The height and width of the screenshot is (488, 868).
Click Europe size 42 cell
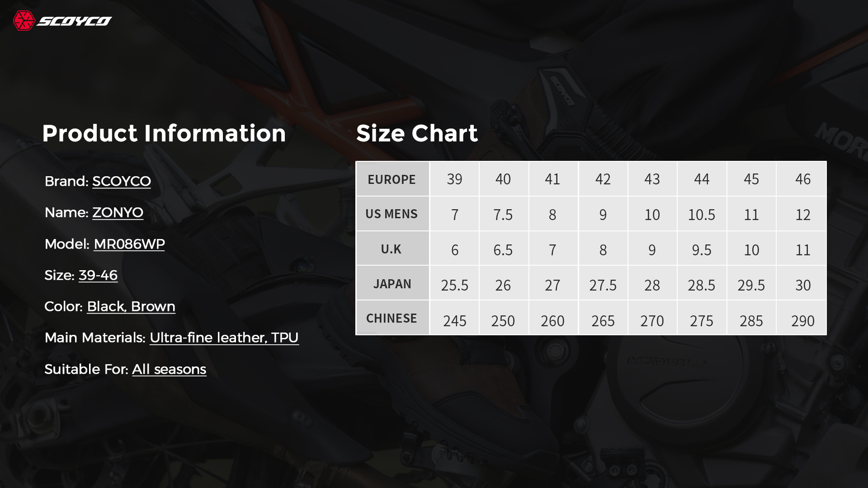[603, 179]
